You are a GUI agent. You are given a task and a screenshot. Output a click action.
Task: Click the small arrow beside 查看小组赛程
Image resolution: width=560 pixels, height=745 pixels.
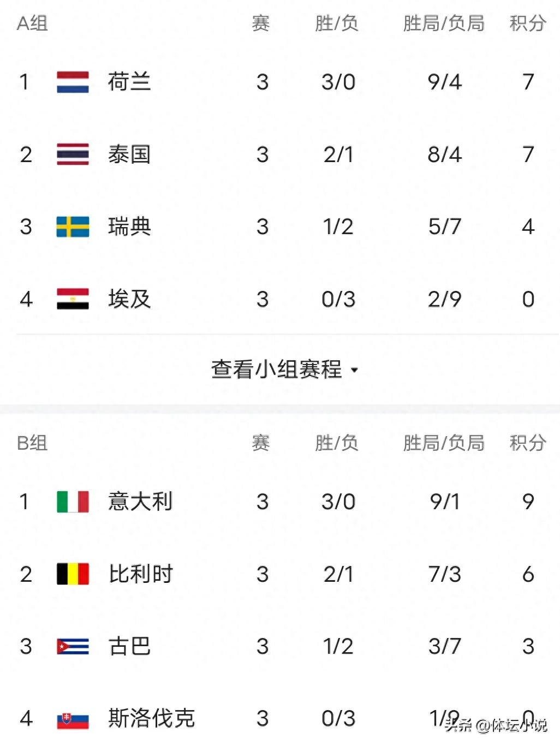pos(355,370)
